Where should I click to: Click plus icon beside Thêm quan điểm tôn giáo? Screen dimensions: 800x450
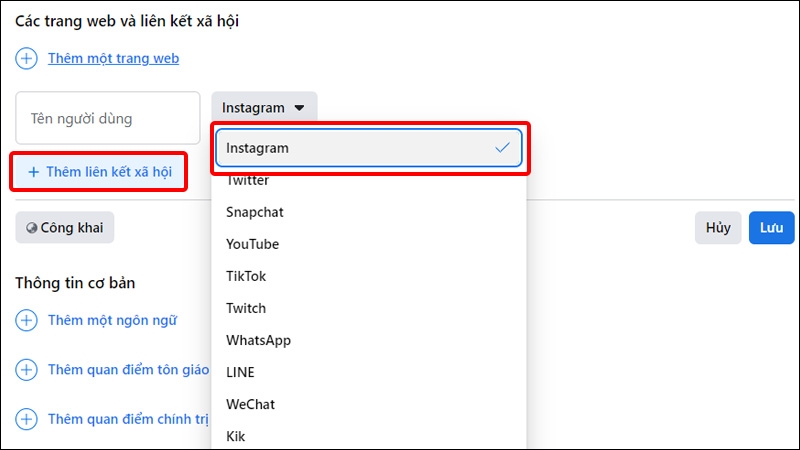pos(27,370)
